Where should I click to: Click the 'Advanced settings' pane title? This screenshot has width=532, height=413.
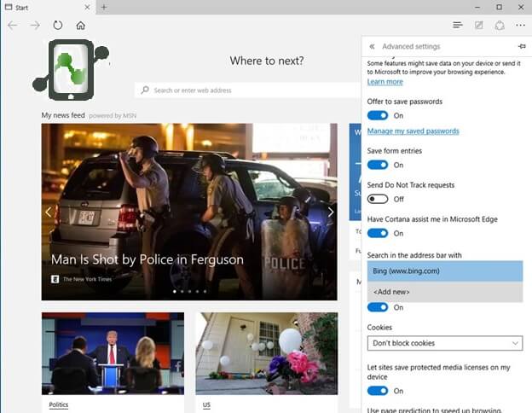[x=411, y=47]
